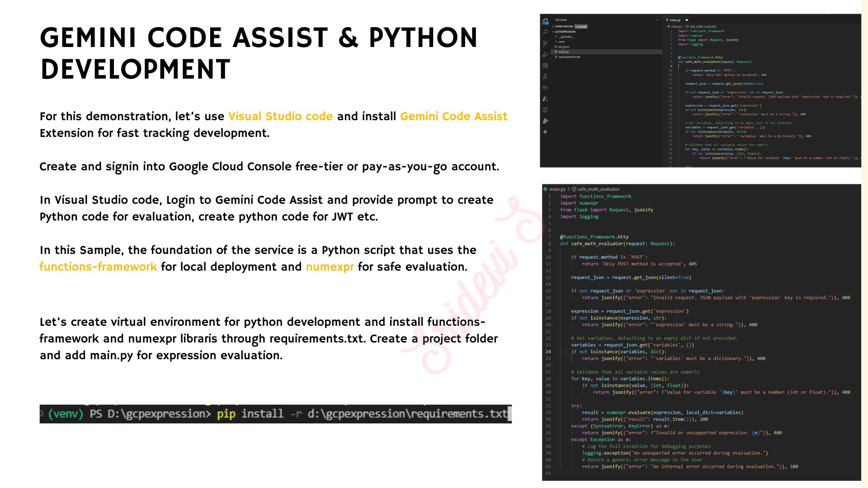
Task: Click the 'Visual Studio code' highlighted text
Action: (280, 117)
